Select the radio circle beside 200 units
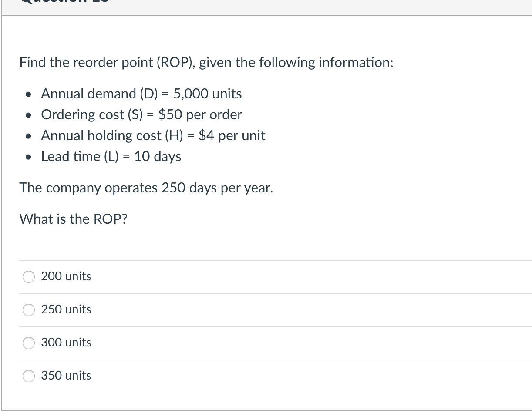532x417 pixels. coord(29,277)
